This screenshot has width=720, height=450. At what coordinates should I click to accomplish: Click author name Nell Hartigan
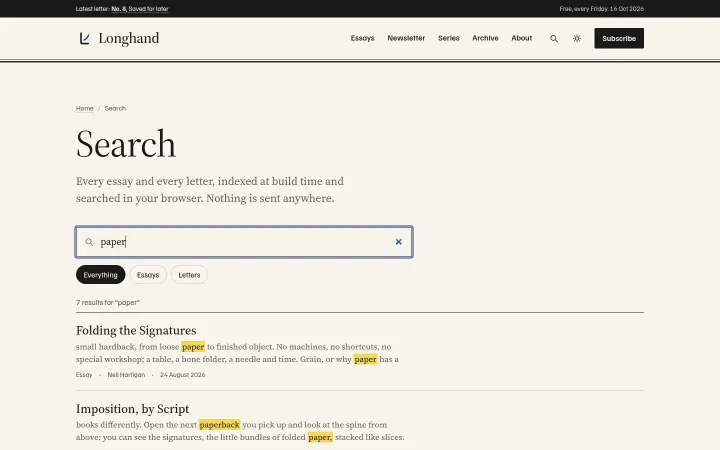(126, 375)
